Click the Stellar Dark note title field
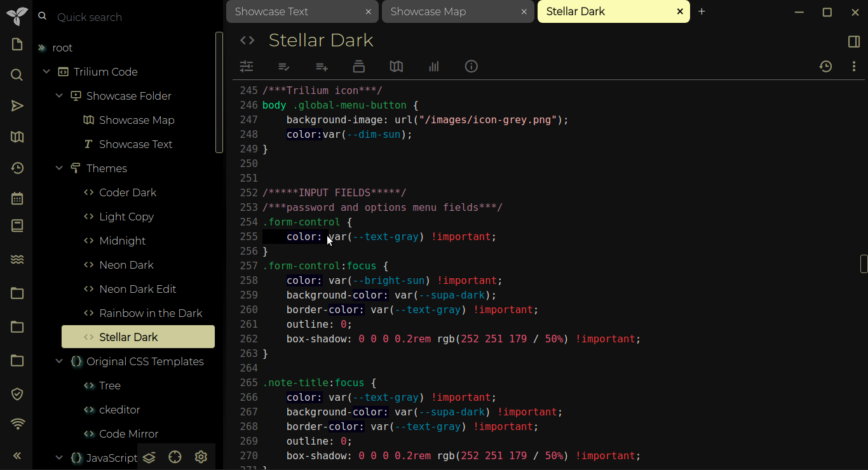The height and width of the screenshot is (470, 868). 550,41
